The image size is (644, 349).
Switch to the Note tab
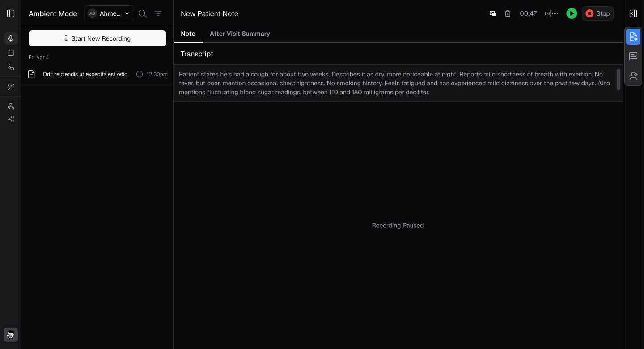tap(188, 34)
